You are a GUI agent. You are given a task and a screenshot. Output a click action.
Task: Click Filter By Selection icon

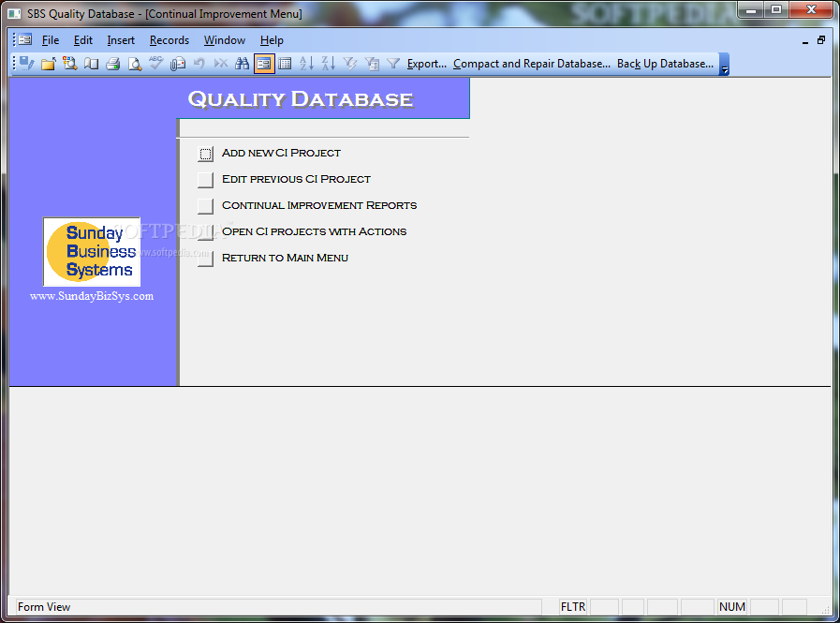click(x=350, y=64)
